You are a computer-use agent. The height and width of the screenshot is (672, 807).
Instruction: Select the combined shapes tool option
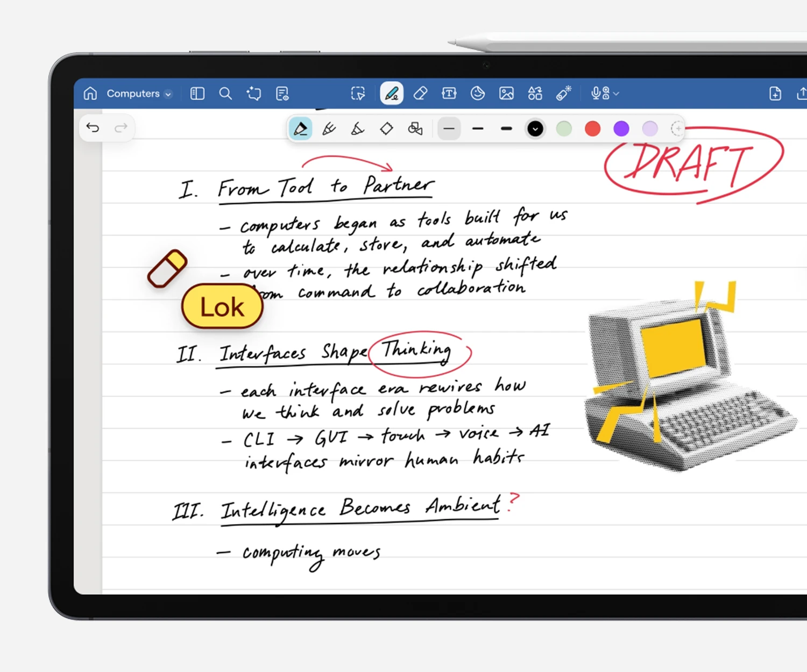(x=415, y=129)
